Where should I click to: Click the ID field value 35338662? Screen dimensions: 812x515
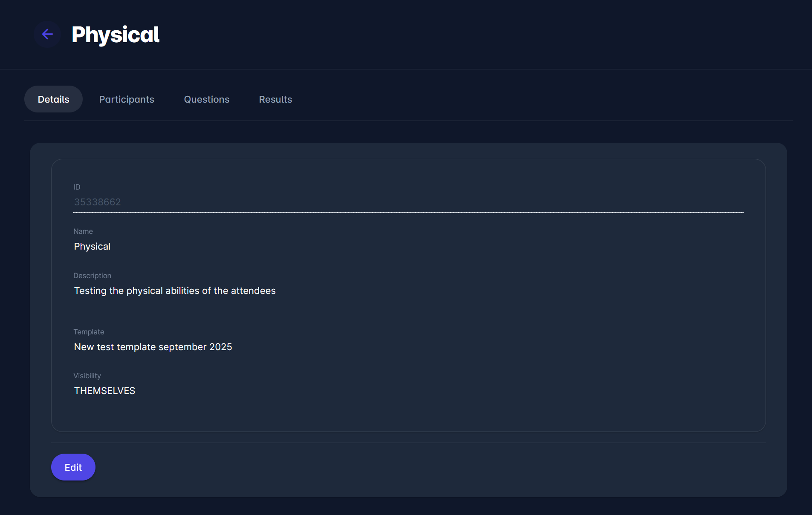(97, 202)
